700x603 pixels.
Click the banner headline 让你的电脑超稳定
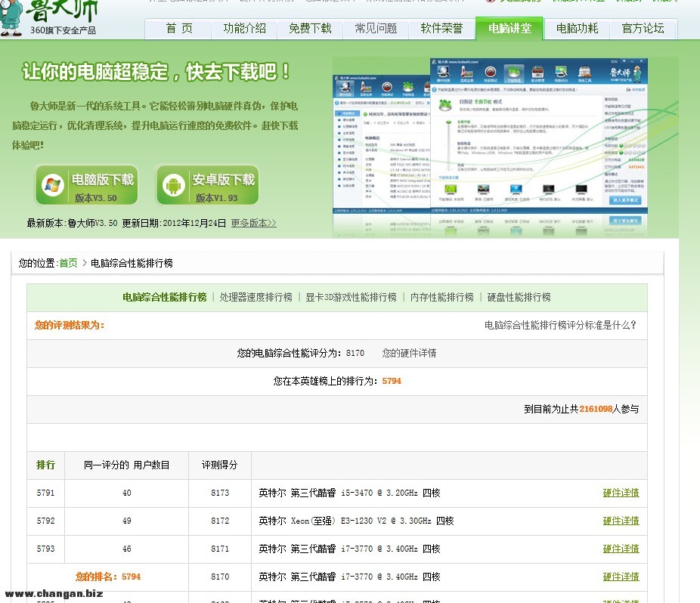coord(156,72)
